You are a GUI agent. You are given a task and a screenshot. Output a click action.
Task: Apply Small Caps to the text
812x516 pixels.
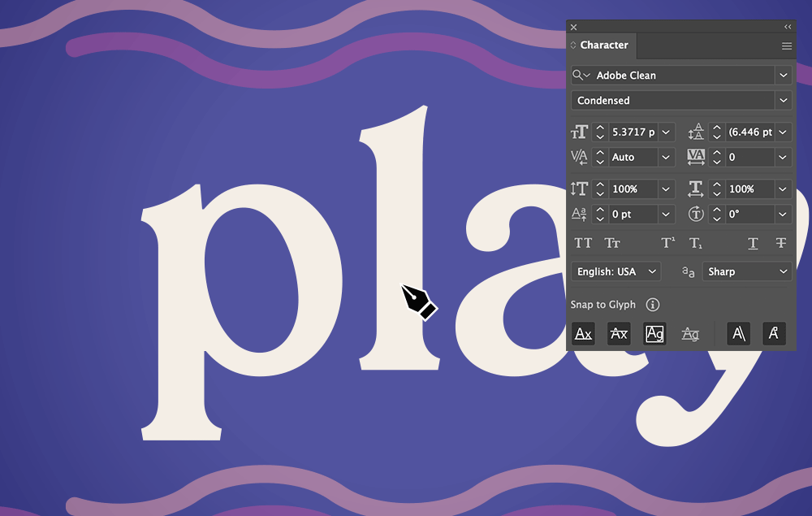pos(612,243)
